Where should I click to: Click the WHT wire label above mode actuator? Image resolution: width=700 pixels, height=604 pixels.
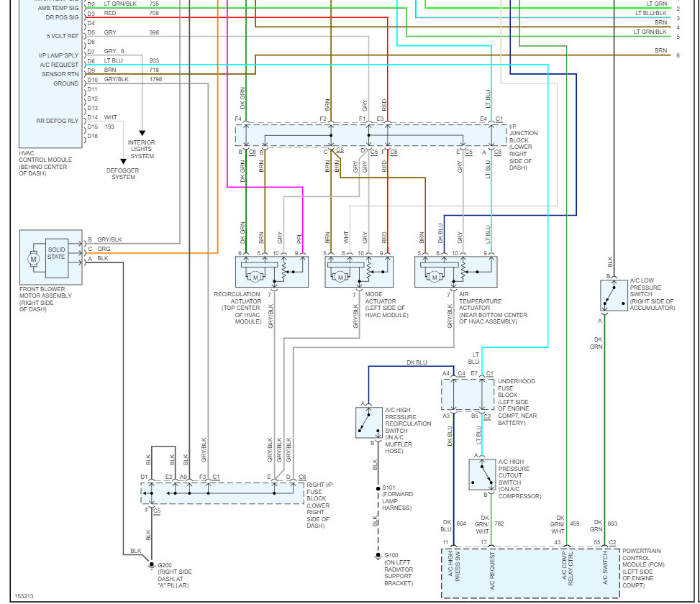pos(347,237)
